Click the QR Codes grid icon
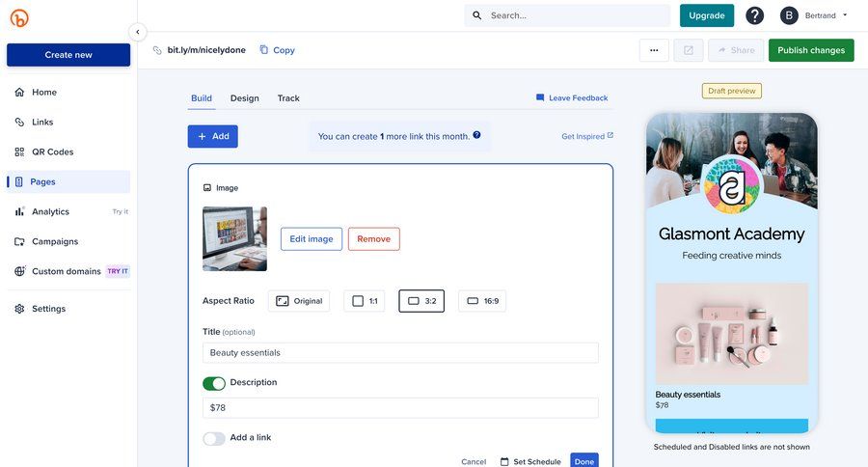This screenshot has height=467, width=868. tap(19, 151)
